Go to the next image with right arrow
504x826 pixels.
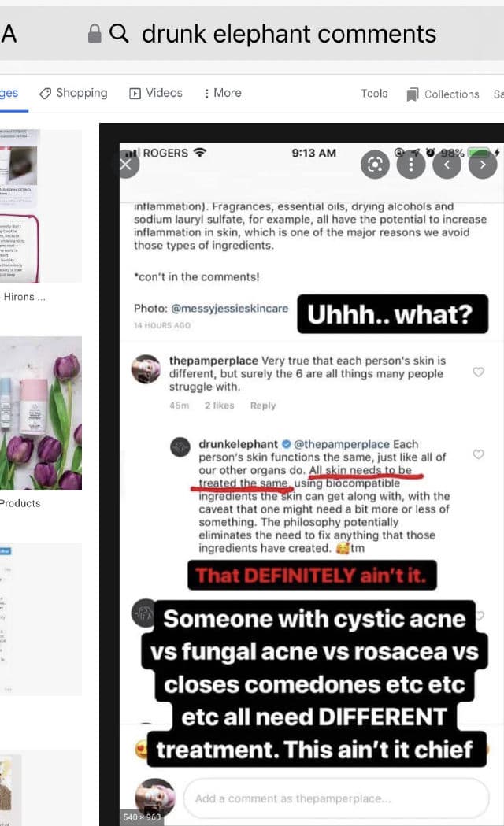[x=483, y=165]
